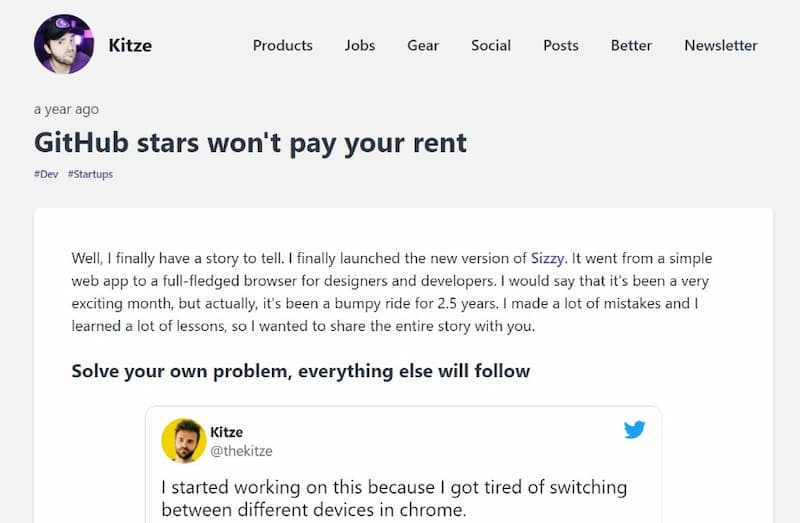
Task: Go to the Jobs page
Action: [360, 45]
